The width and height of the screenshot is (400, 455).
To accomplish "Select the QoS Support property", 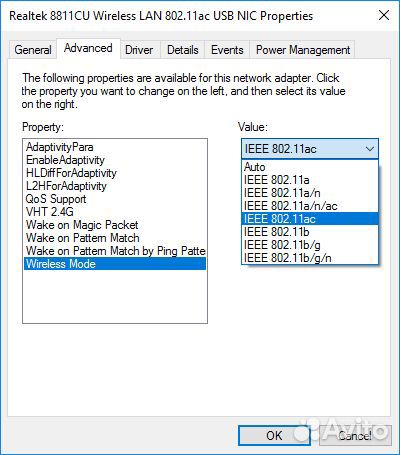I will (x=115, y=199).
